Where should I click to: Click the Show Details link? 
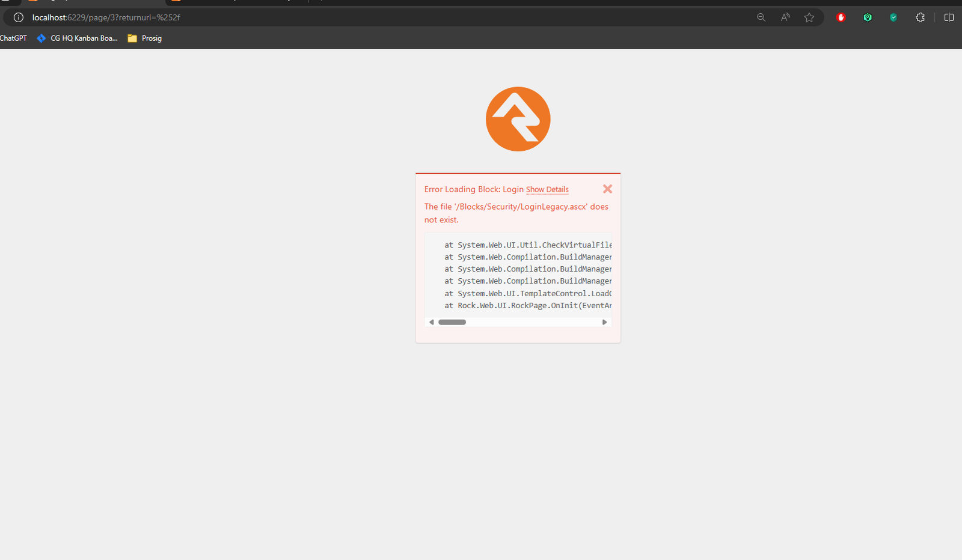547,190
